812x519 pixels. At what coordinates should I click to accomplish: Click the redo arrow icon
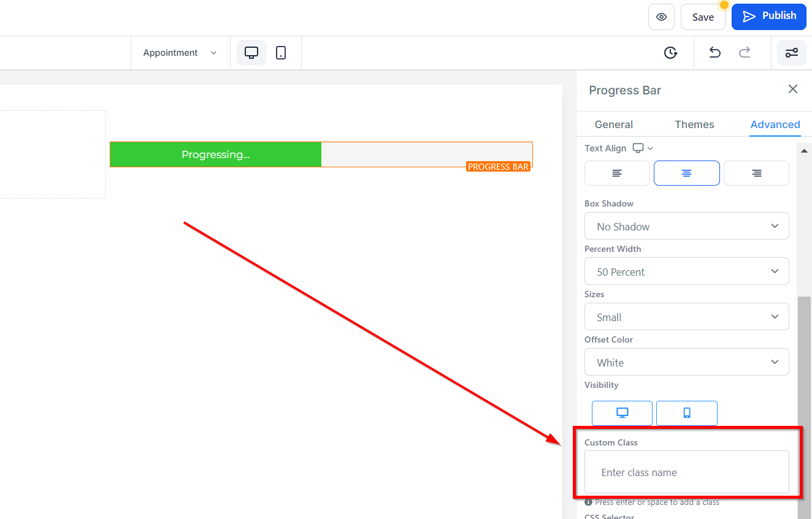(745, 53)
